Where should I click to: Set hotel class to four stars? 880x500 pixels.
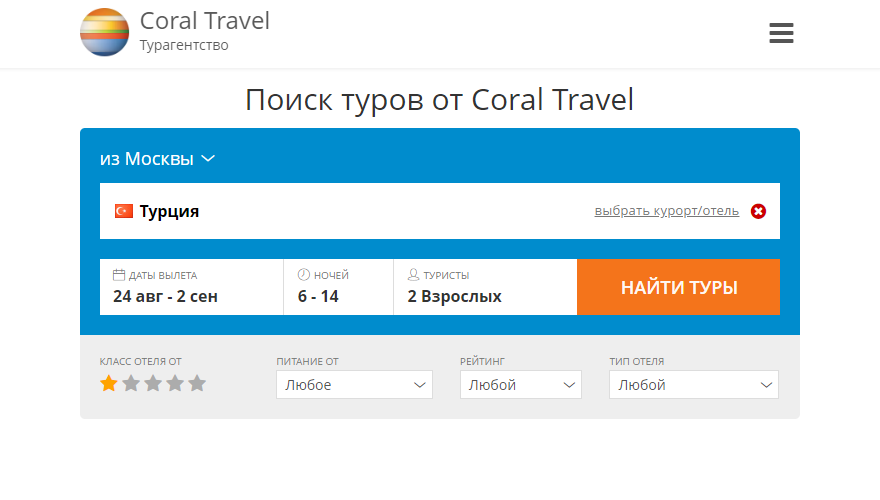(175, 383)
